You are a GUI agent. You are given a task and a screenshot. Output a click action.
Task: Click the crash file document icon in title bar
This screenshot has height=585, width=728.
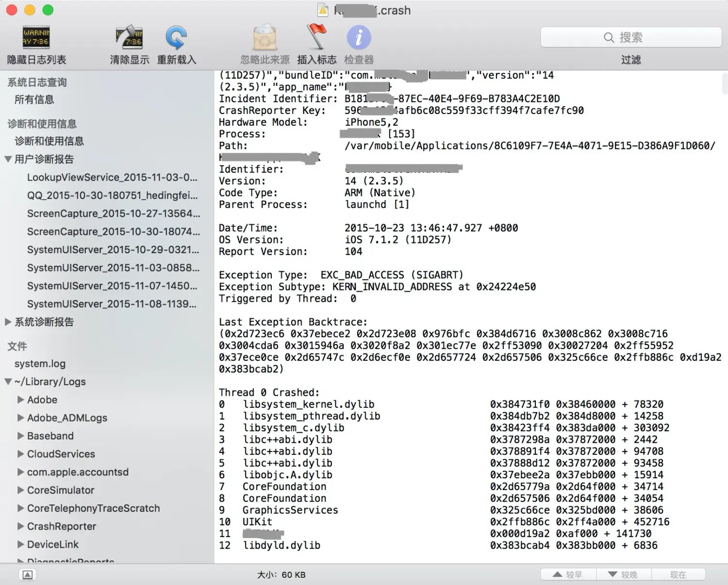pyautogui.click(x=323, y=10)
